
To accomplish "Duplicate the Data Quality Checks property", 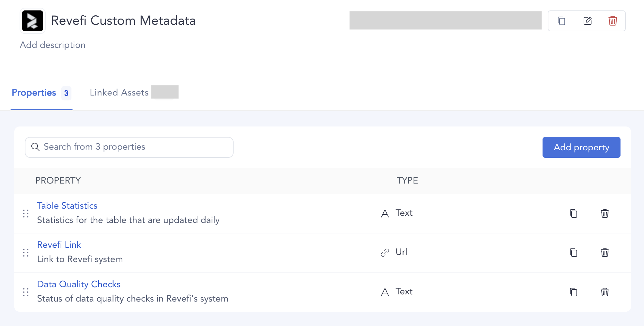I will click(x=573, y=292).
